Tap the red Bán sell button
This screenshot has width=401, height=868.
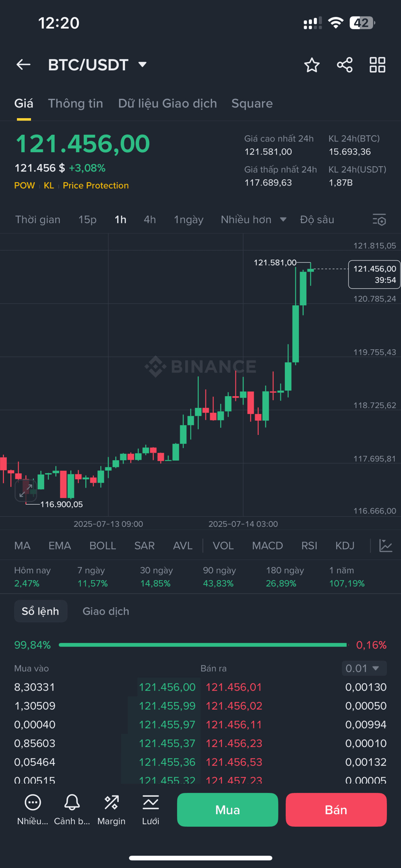(x=336, y=810)
